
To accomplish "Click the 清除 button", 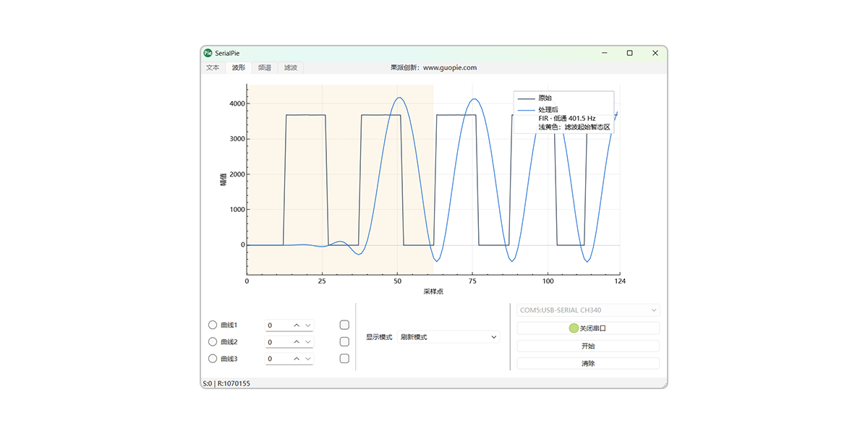I will click(588, 364).
